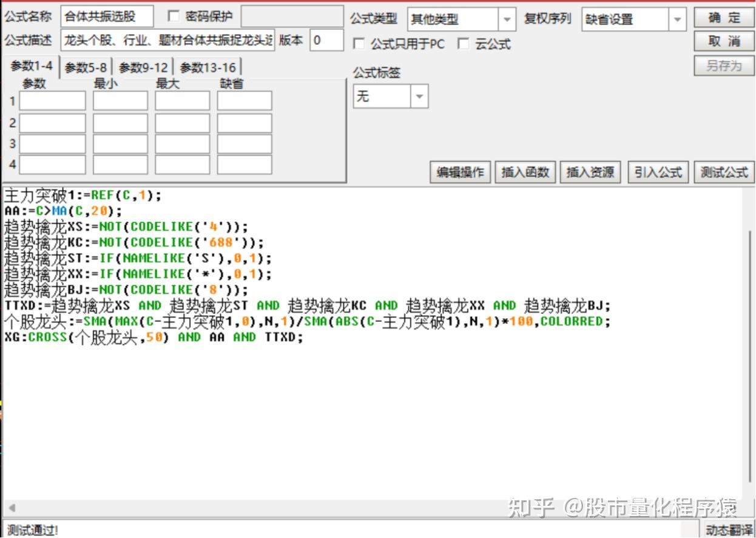
Task: Click the disabled 另存为 button
Action: (724, 66)
